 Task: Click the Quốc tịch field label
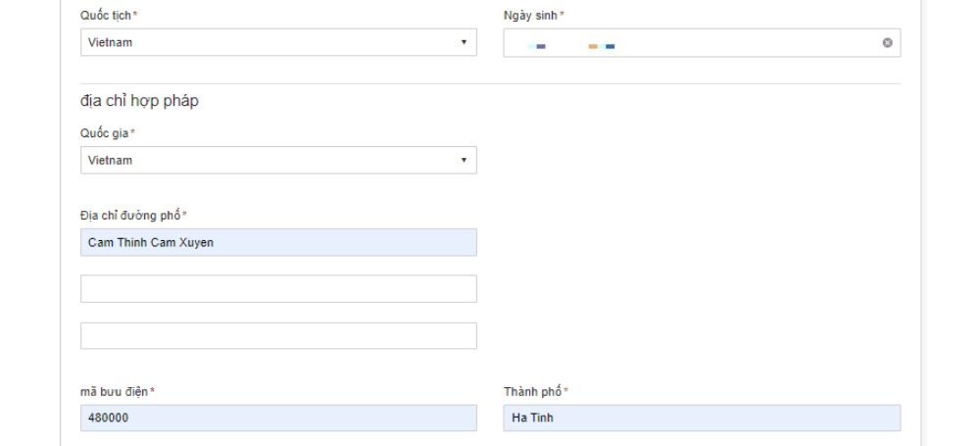pyautogui.click(x=108, y=16)
